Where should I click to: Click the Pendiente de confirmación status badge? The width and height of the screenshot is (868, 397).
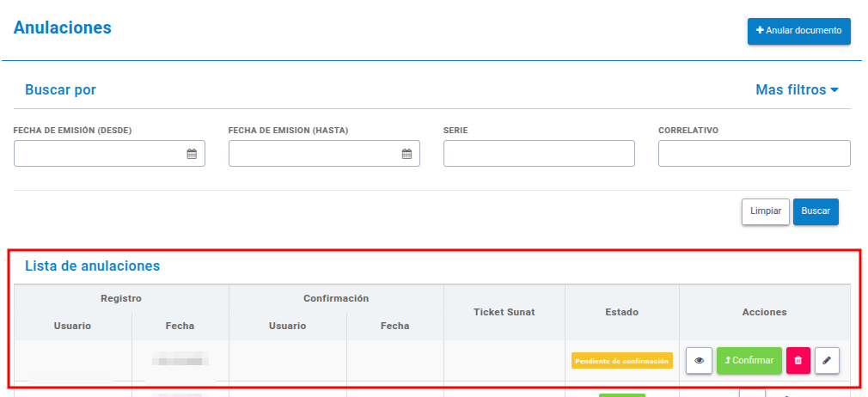[621, 361]
